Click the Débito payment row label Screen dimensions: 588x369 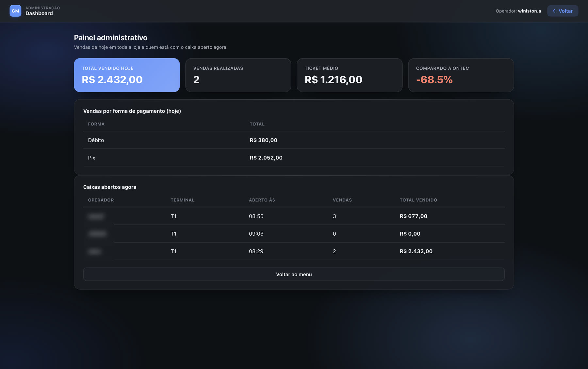point(96,140)
